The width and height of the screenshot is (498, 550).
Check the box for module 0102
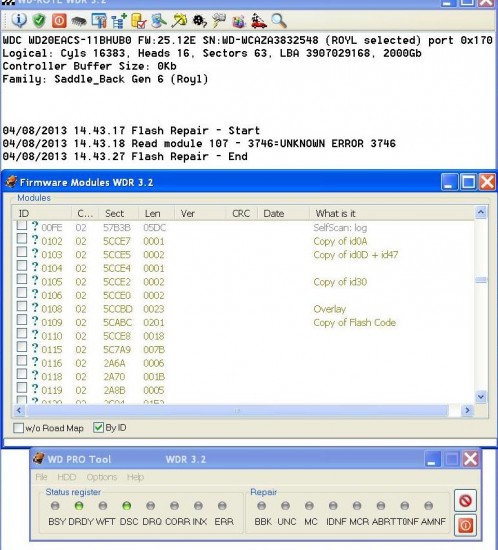tap(22, 239)
